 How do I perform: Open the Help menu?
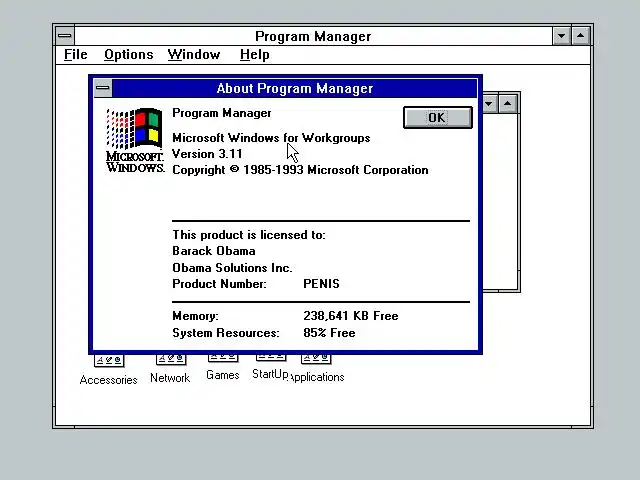[x=255, y=55]
